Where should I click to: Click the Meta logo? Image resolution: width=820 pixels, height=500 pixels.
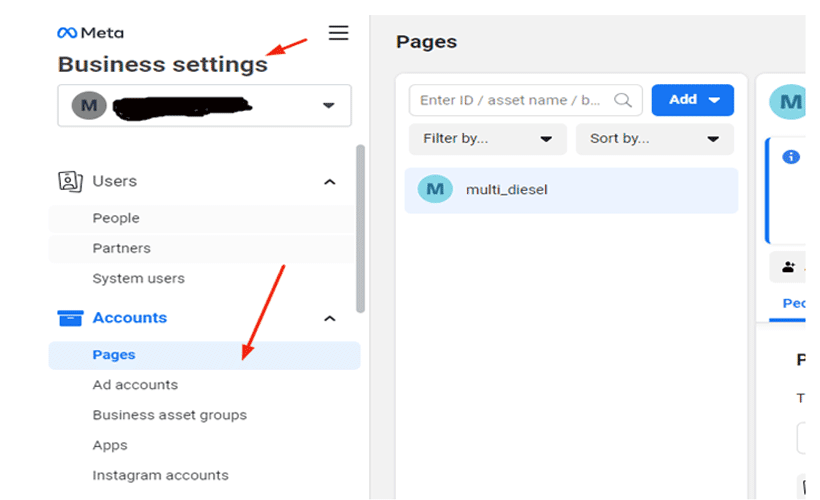91,33
